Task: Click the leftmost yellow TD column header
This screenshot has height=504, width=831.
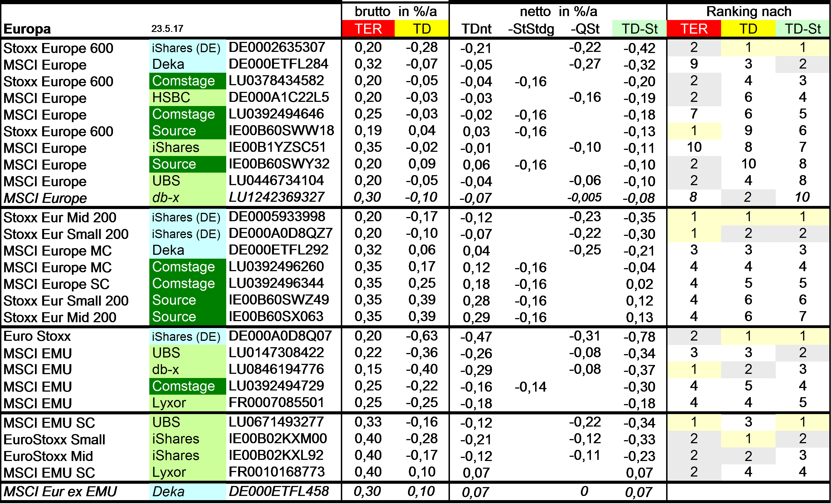Action: [x=422, y=29]
